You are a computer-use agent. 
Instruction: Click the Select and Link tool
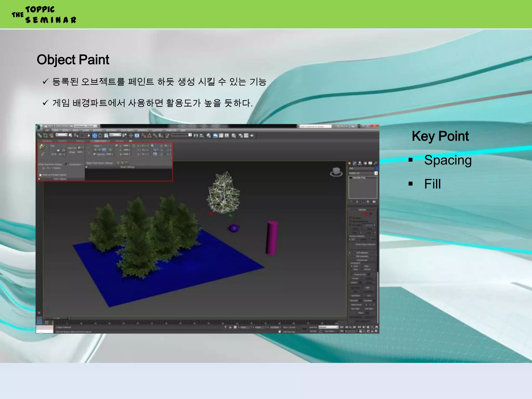coord(40,135)
